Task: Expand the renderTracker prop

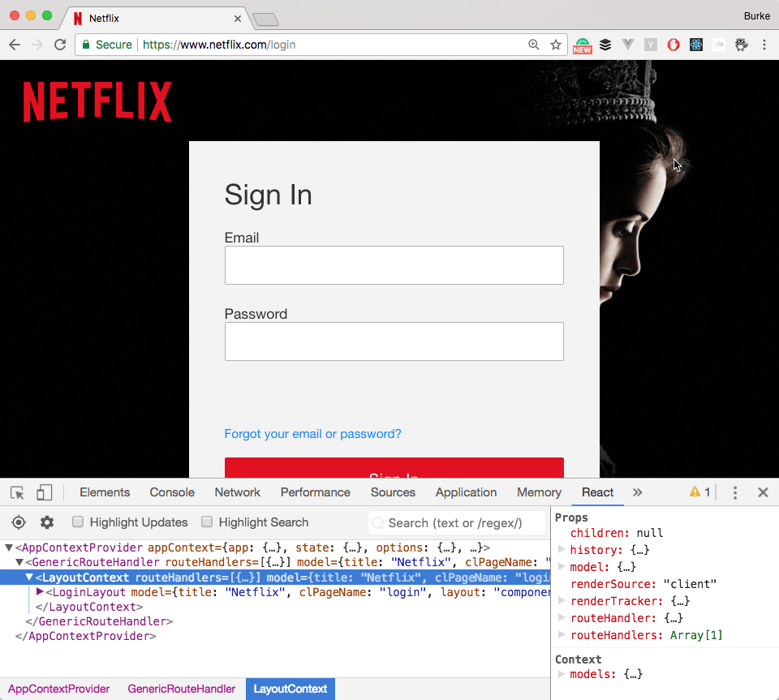Action: [x=562, y=600]
